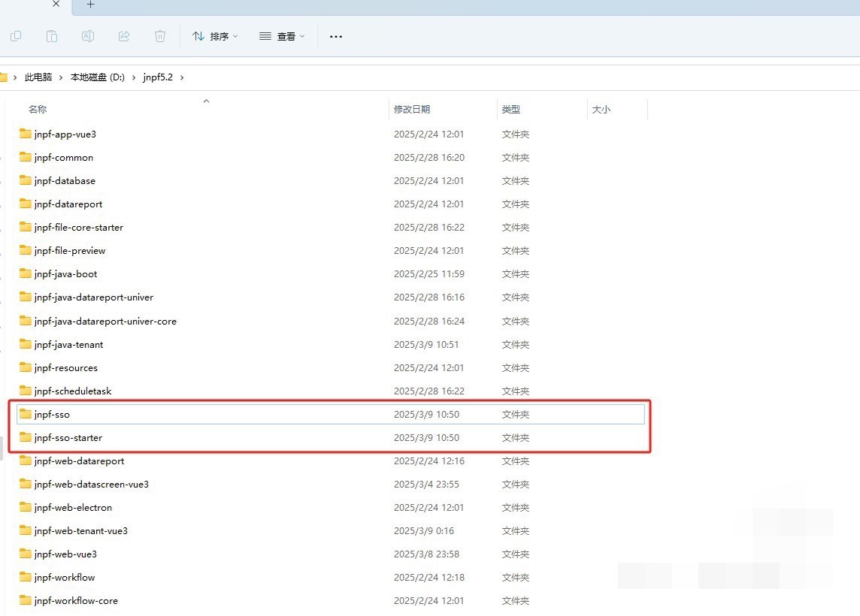Expand the chevron after jnpf5.2 in path
The image size is (860, 616).
[x=182, y=77]
